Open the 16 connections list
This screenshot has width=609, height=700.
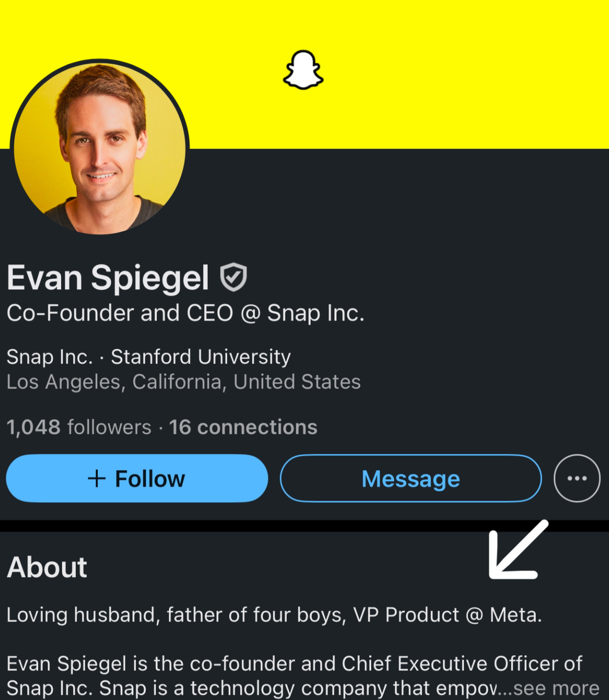click(243, 427)
